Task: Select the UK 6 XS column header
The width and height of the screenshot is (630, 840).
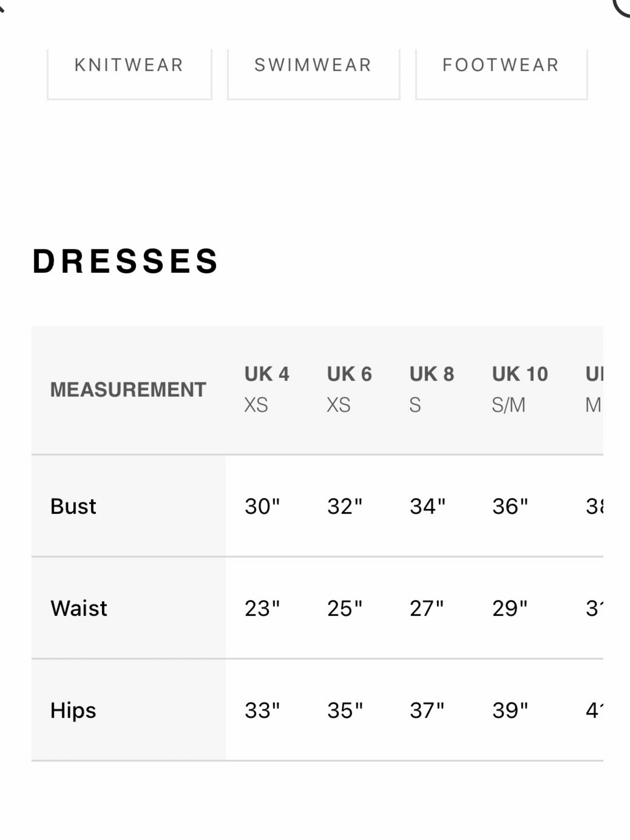Action: click(x=349, y=389)
